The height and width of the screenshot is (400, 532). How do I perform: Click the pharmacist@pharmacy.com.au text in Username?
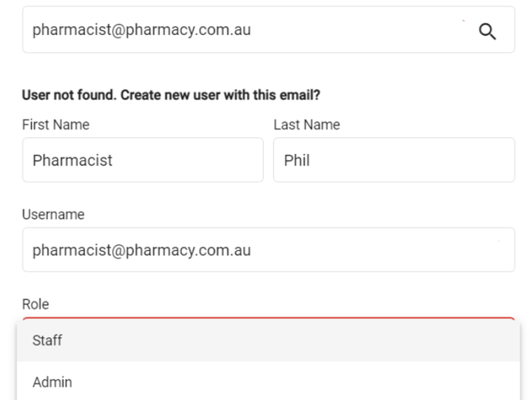(x=141, y=251)
